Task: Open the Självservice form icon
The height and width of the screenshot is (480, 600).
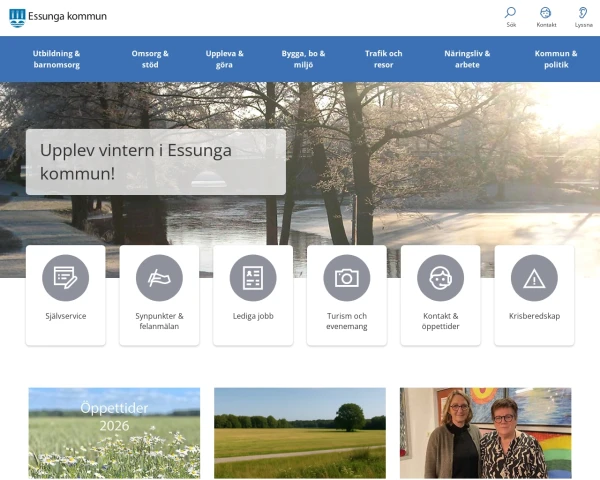Action: tap(65, 278)
